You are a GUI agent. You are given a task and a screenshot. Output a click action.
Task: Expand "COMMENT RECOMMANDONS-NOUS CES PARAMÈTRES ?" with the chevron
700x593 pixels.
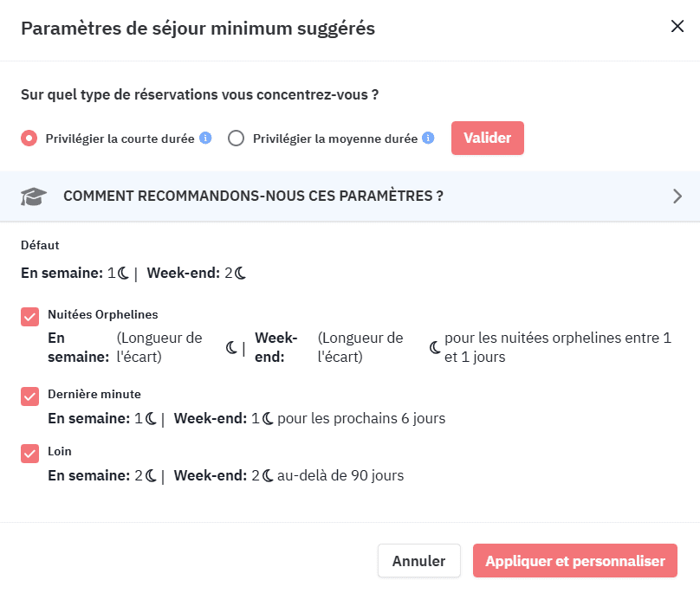click(x=678, y=196)
